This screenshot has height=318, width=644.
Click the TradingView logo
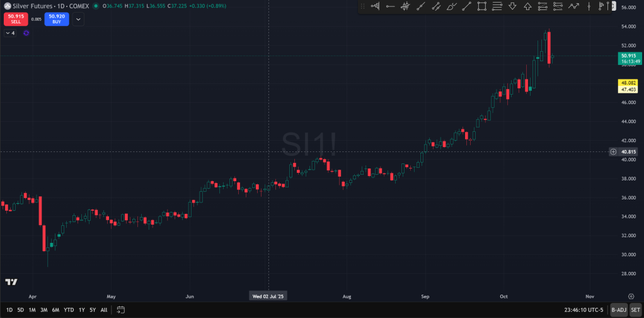(x=11, y=282)
